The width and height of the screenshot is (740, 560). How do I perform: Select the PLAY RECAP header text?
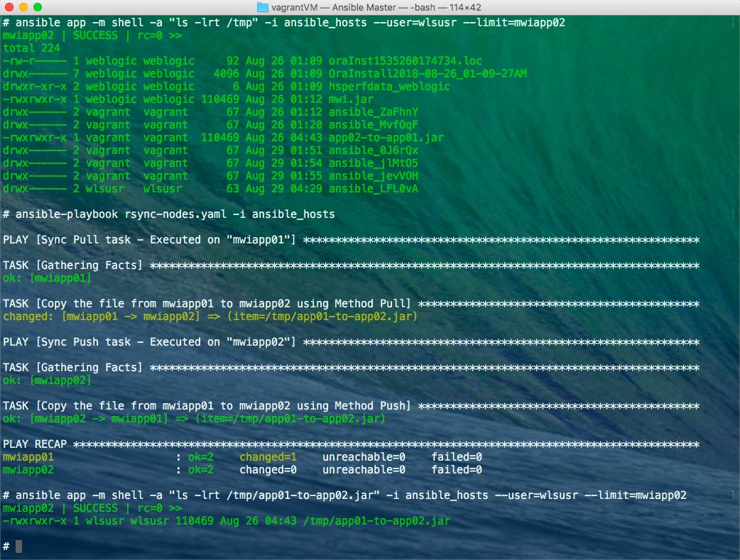(x=35, y=444)
